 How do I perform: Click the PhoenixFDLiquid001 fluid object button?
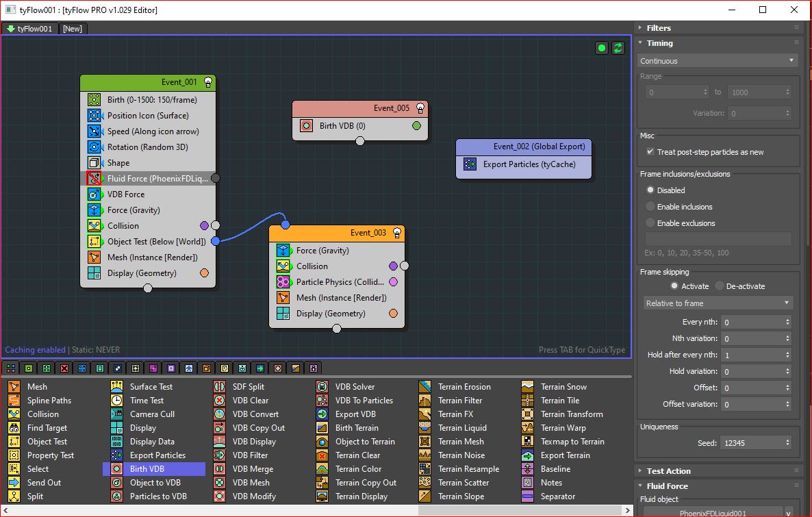pyautogui.click(x=712, y=512)
